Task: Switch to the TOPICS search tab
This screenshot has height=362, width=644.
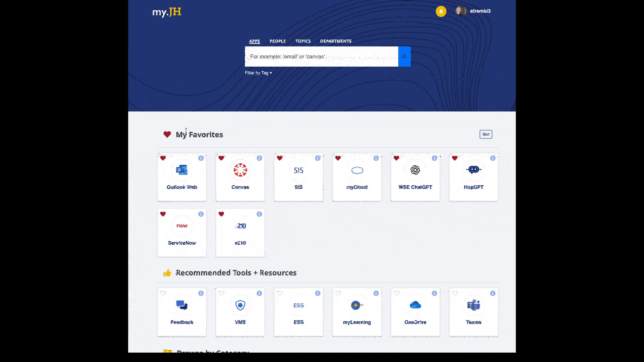Action: click(x=303, y=41)
